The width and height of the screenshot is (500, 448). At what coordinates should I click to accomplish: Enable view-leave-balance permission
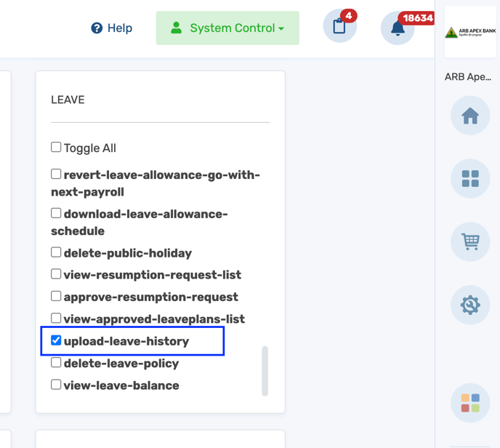pyautogui.click(x=56, y=384)
